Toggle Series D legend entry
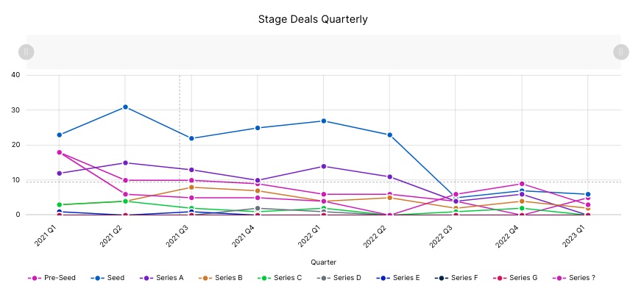 click(344, 278)
